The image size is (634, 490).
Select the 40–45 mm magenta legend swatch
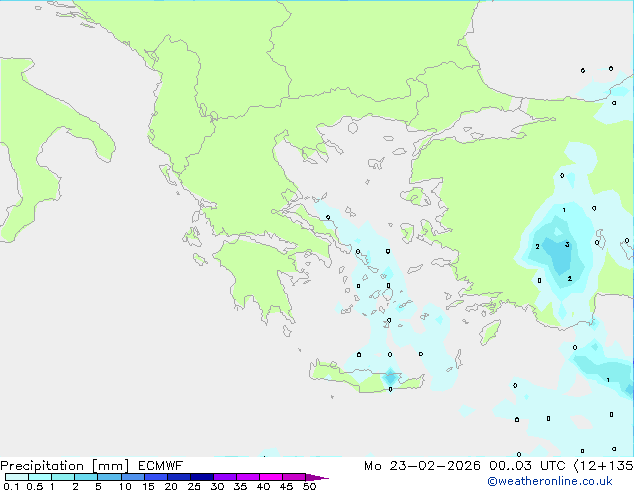271,477
